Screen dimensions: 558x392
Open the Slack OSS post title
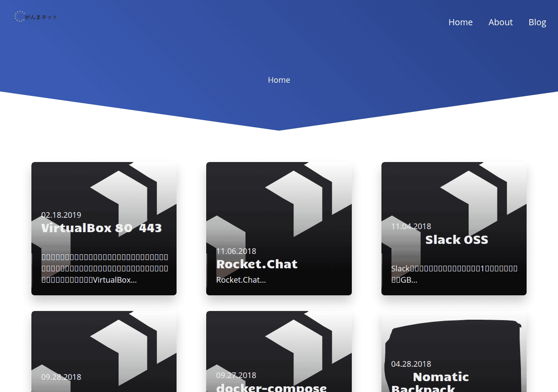click(456, 240)
